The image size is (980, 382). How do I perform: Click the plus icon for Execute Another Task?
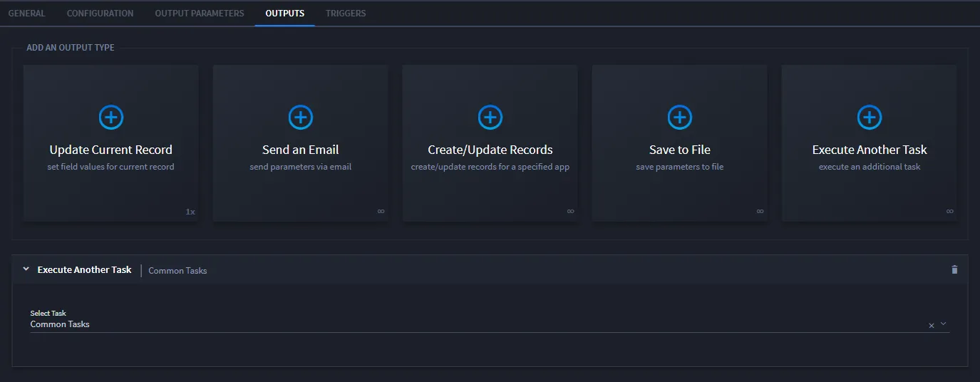(870, 117)
